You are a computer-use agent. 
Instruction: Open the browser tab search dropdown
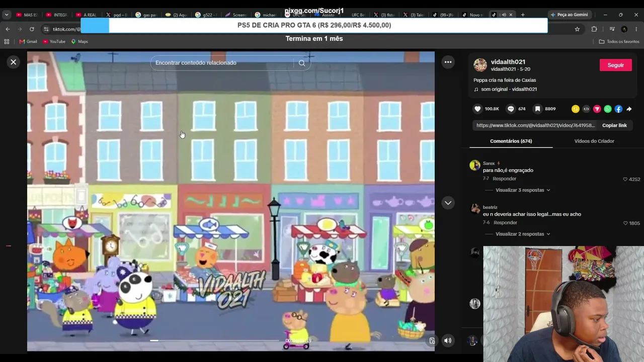[x=7, y=15]
